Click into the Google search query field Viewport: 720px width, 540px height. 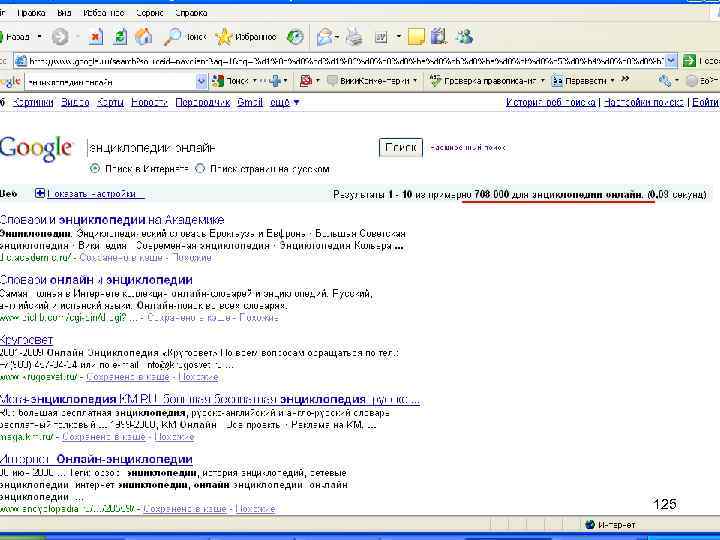pyautogui.click(x=230, y=147)
